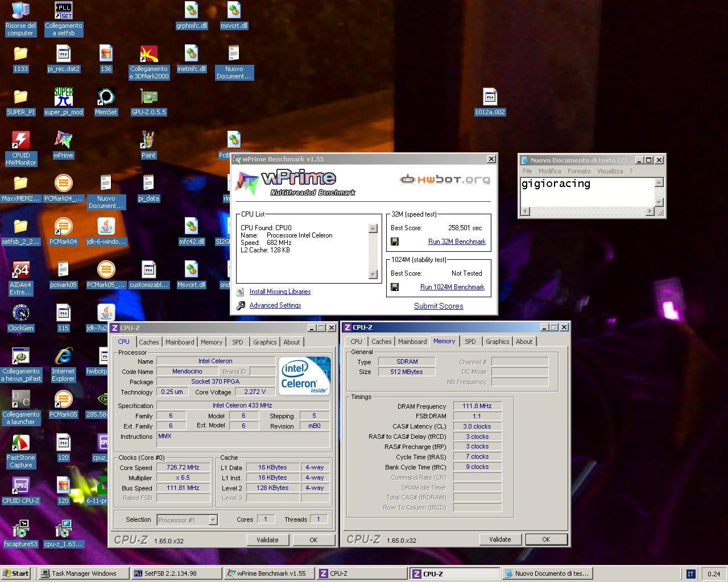Open the Risorse del computer desktop icon
The image size is (728, 582).
point(20,19)
